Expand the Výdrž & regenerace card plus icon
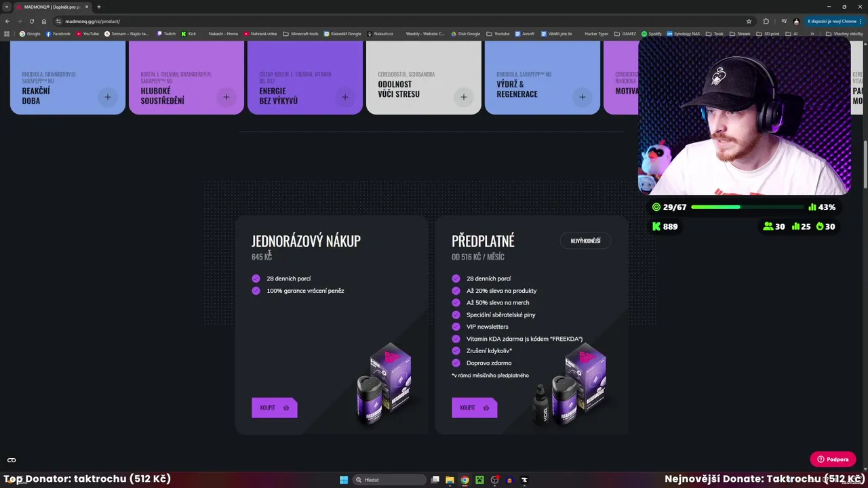The image size is (868, 488). pyautogui.click(x=583, y=97)
